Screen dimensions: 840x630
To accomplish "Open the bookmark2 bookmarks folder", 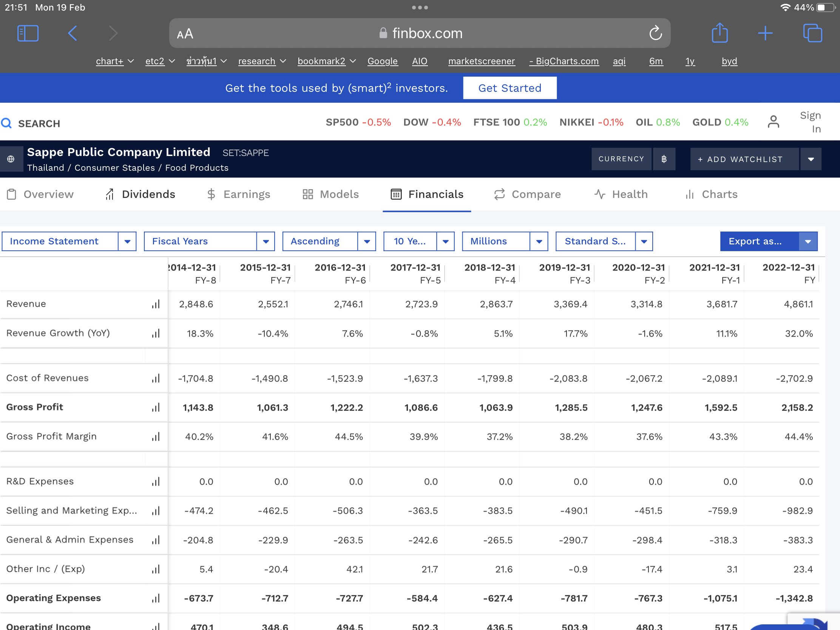I will point(327,61).
